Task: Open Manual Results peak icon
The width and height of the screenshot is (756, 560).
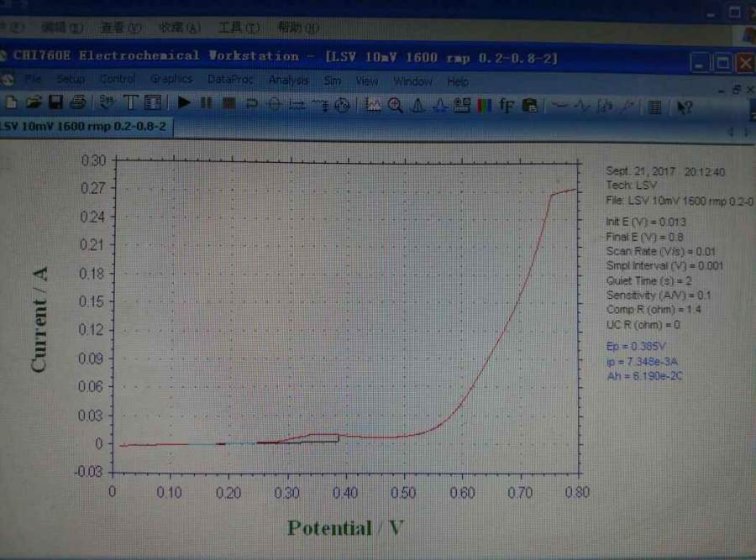Action: tap(417, 106)
